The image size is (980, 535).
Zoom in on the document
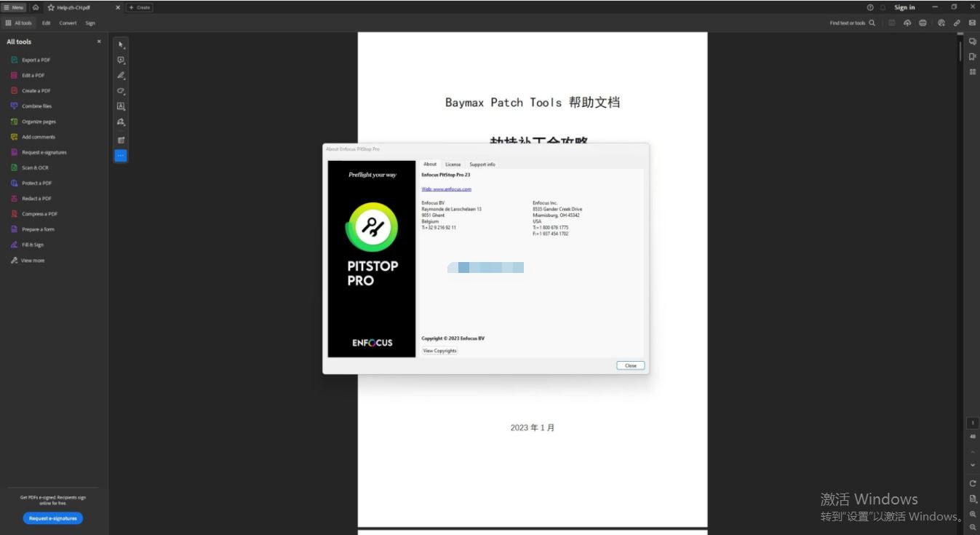tap(973, 514)
